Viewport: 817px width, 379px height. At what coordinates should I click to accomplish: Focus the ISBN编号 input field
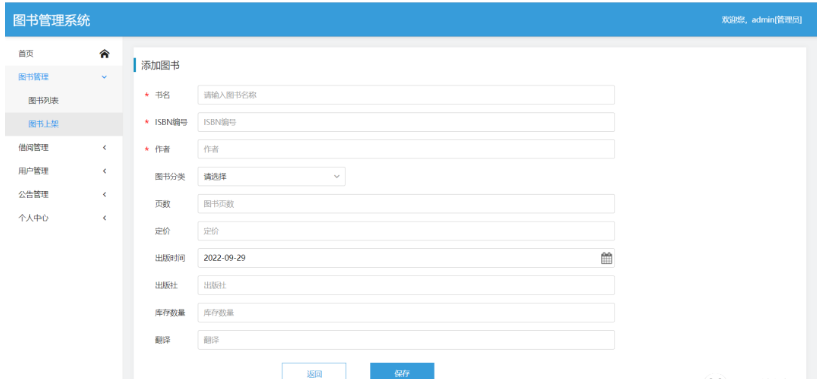click(x=406, y=122)
